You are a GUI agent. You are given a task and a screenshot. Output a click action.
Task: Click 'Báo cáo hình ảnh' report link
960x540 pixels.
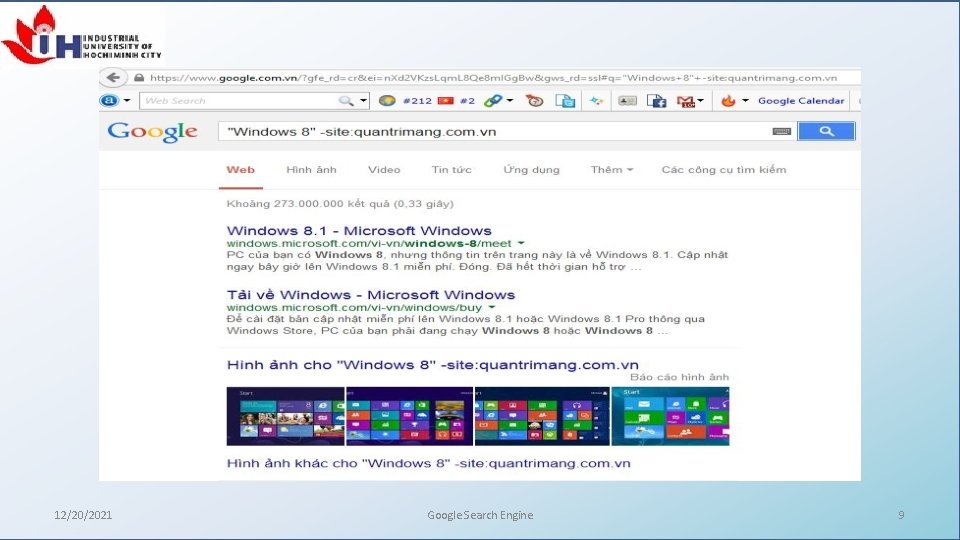coord(680,377)
